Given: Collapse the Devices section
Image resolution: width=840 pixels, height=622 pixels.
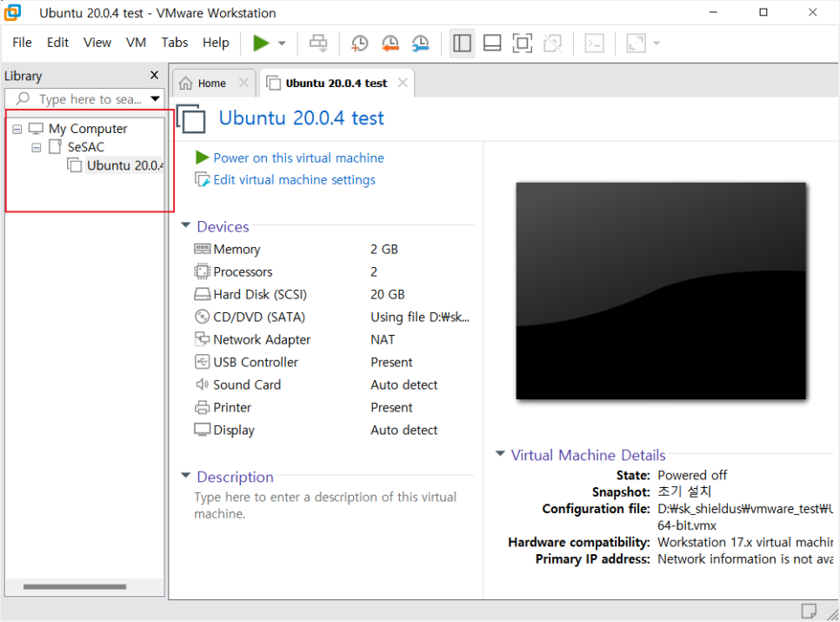Looking at the screenshot, I should (x=185, y=225).
